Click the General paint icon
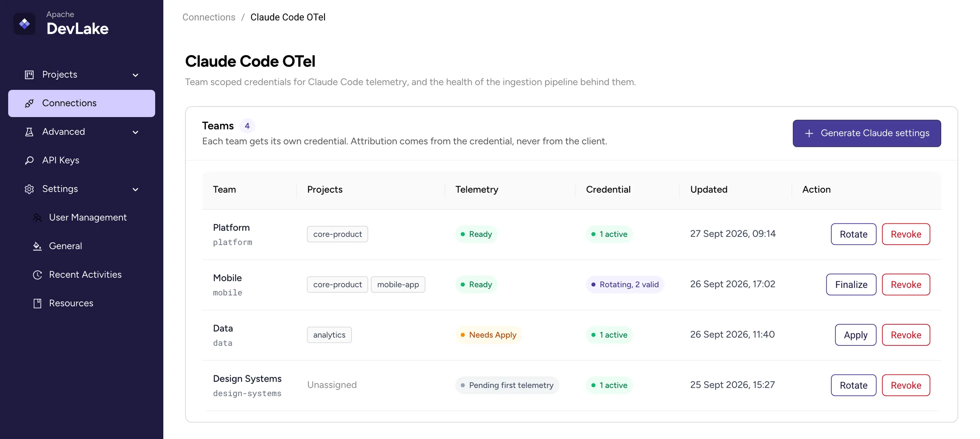This screenshot has width=980, height=439. click(x=37, y=246)
